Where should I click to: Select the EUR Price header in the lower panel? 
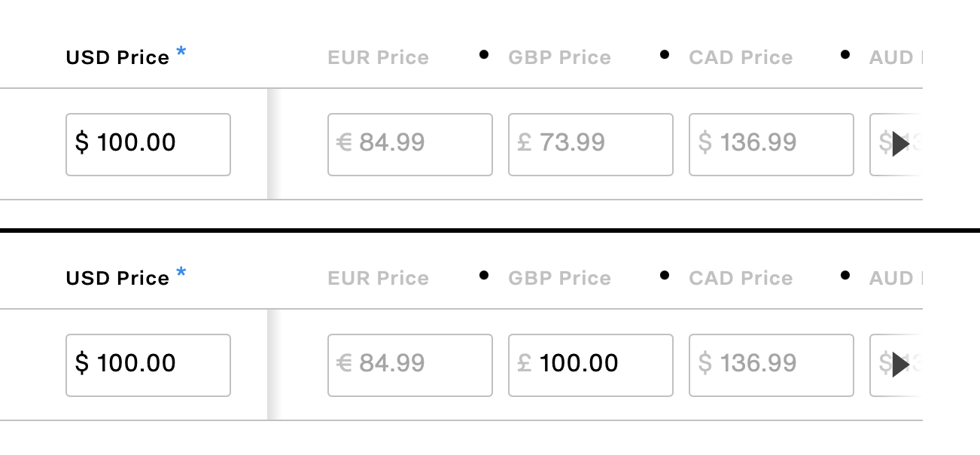click(x=378, y=279)
